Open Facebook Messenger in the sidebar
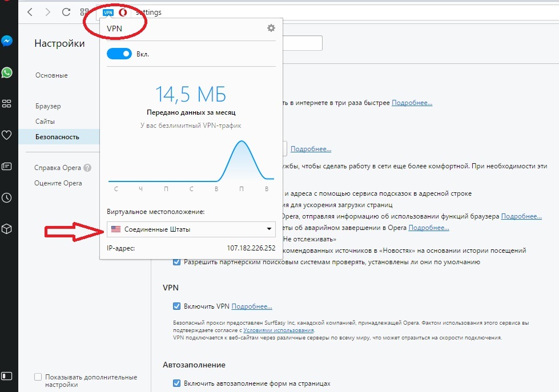 pos(7,41)
